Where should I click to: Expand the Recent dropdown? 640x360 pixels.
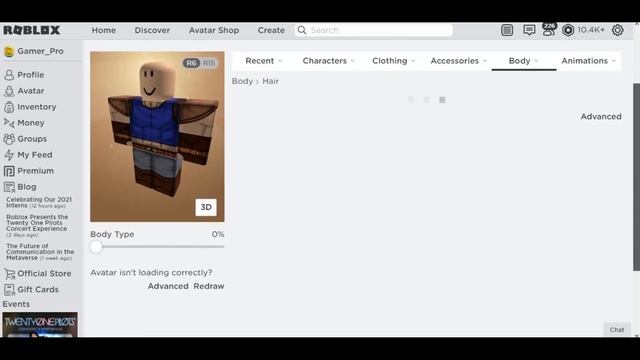pos(264,61)
